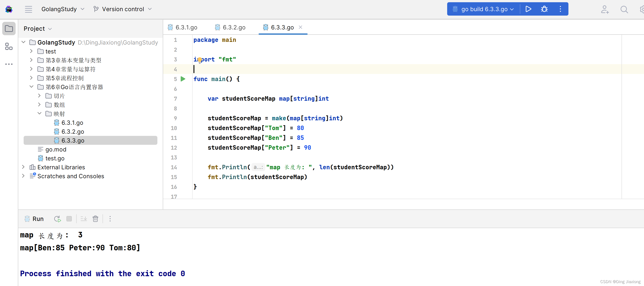Image resolution: width=644 pixels, height=286 pixels.
Task: Open the add collaborator user icon
Action: click(605, 10)
